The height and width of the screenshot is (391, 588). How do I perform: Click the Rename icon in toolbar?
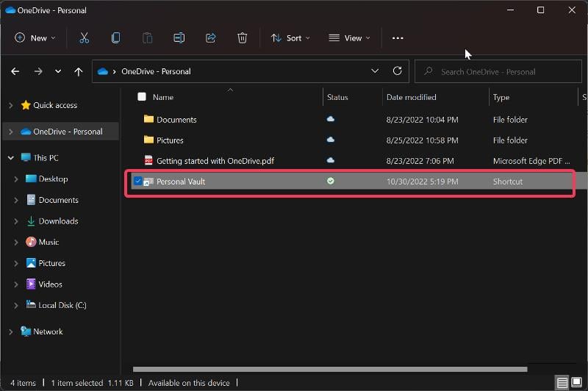tap(179, 38)
